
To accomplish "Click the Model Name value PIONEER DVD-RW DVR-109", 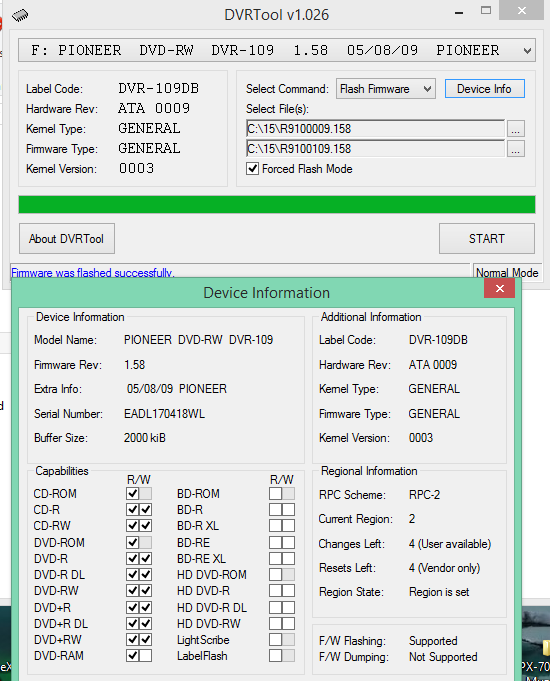I will click(199, 340).
